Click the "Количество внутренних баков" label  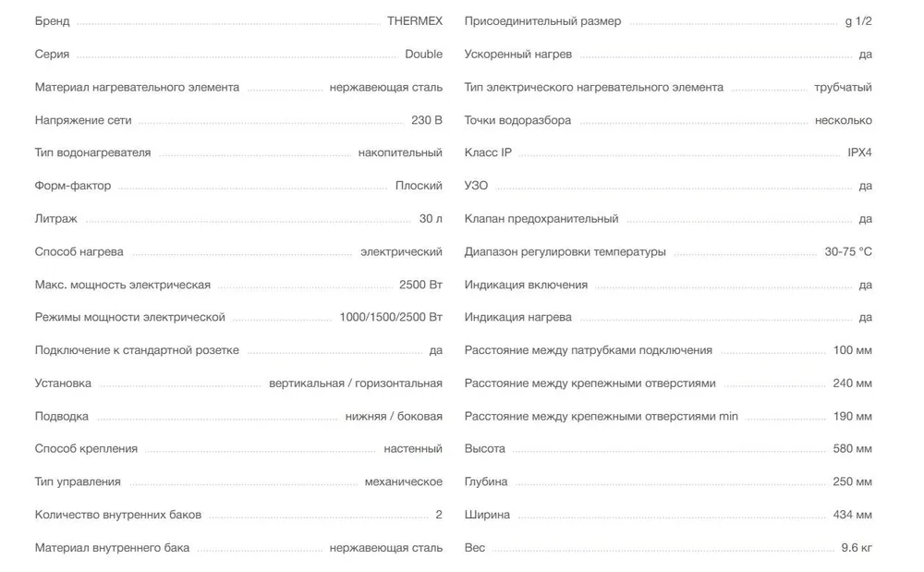click(117, 515)
